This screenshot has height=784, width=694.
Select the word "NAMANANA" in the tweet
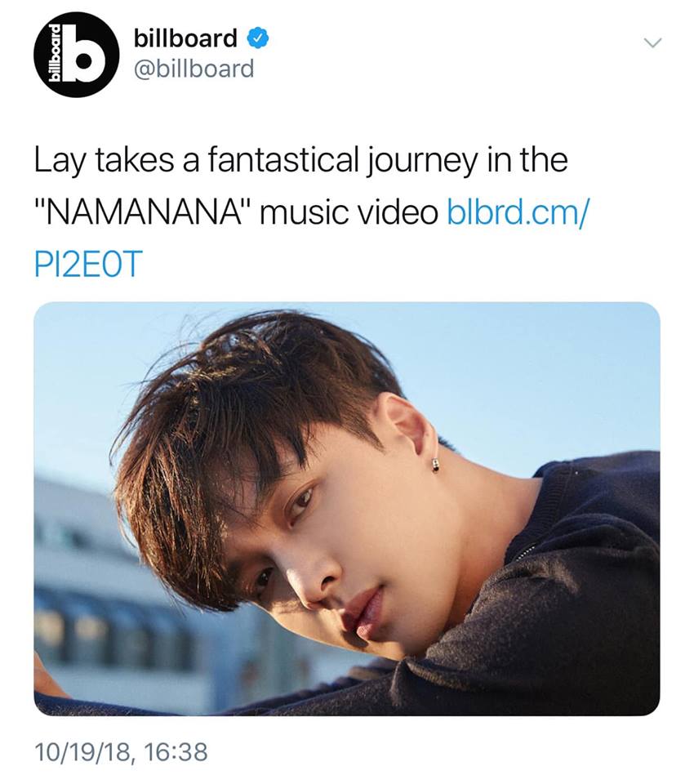coord(144,213)
